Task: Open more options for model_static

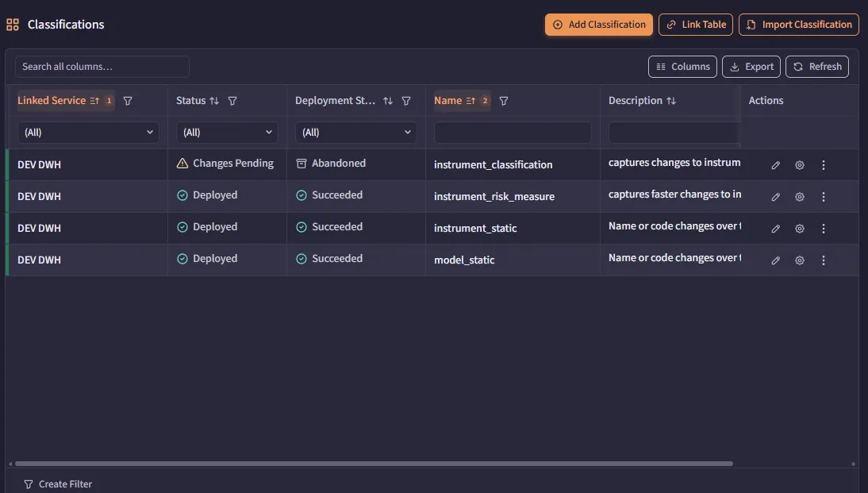Action: tap(823, 260)
